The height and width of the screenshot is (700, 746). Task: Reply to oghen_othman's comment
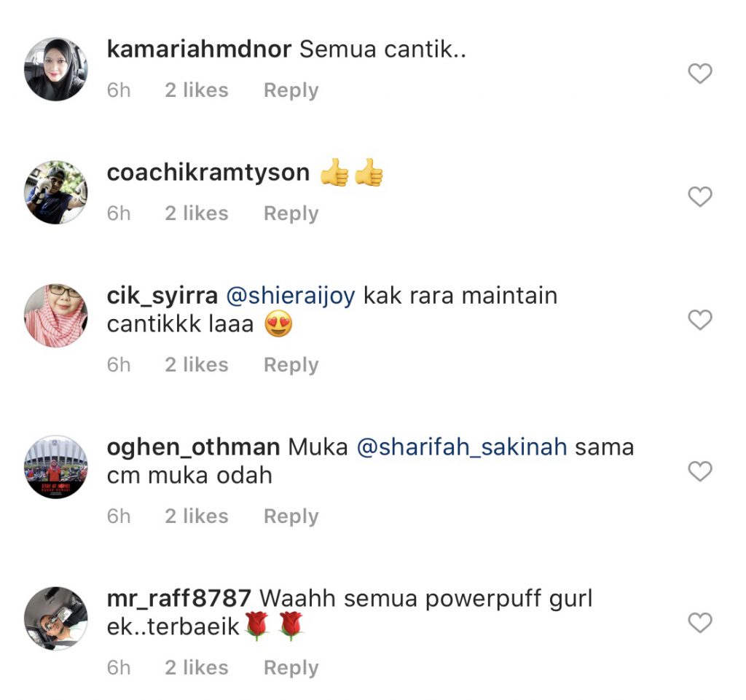coord(291,516)
